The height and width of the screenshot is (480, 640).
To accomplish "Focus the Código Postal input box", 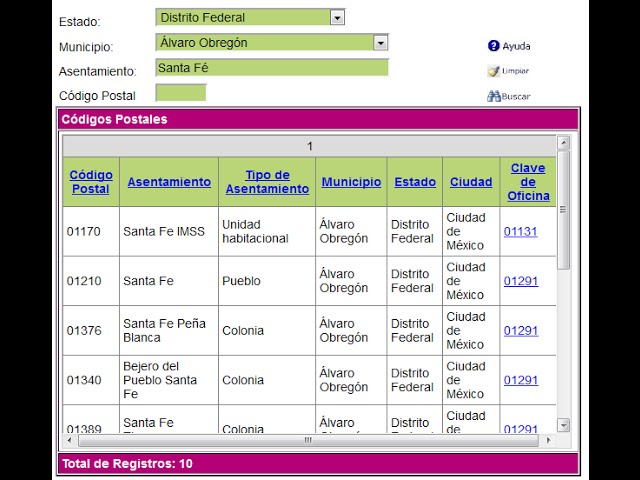I will click(x=181, y=93).
